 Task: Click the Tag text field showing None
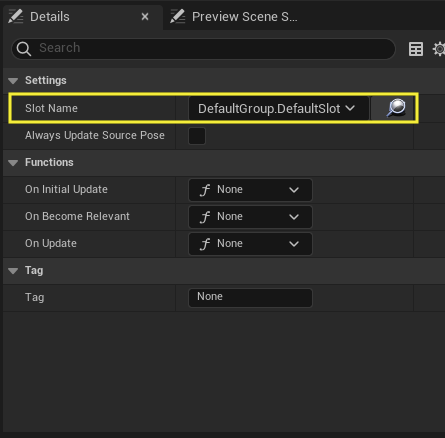pos(250,297)
